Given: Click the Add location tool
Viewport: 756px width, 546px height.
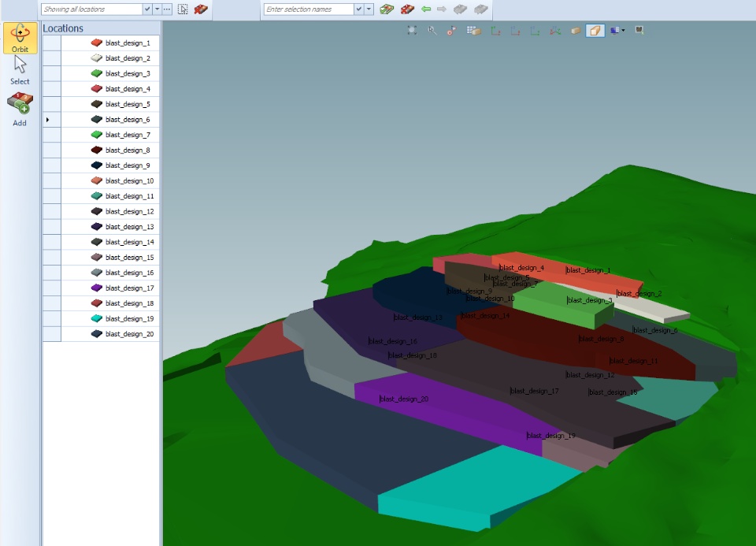Looking at the screenshot, I should [x=20, y=110].
